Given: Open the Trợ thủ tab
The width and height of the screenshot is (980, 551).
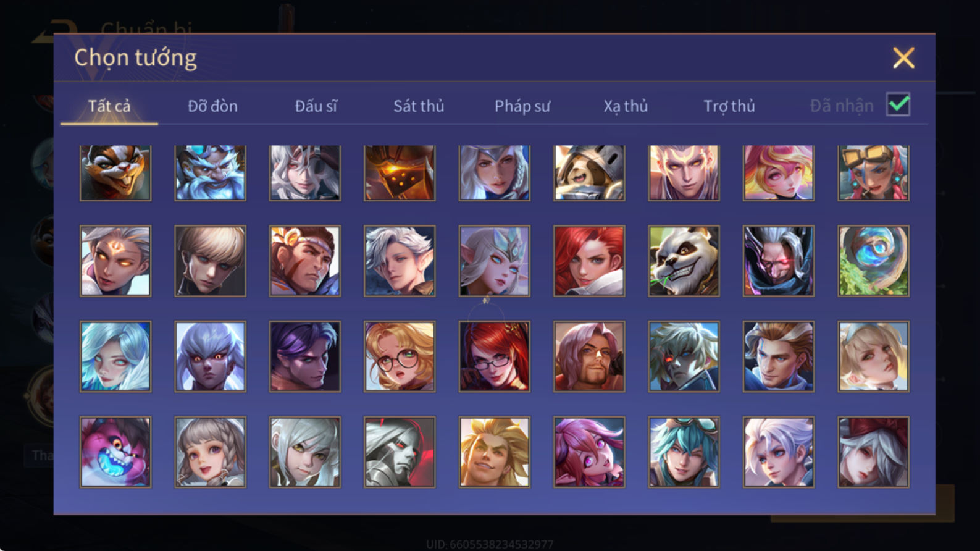Looking at the screenshot, I should tap(729, 106).
